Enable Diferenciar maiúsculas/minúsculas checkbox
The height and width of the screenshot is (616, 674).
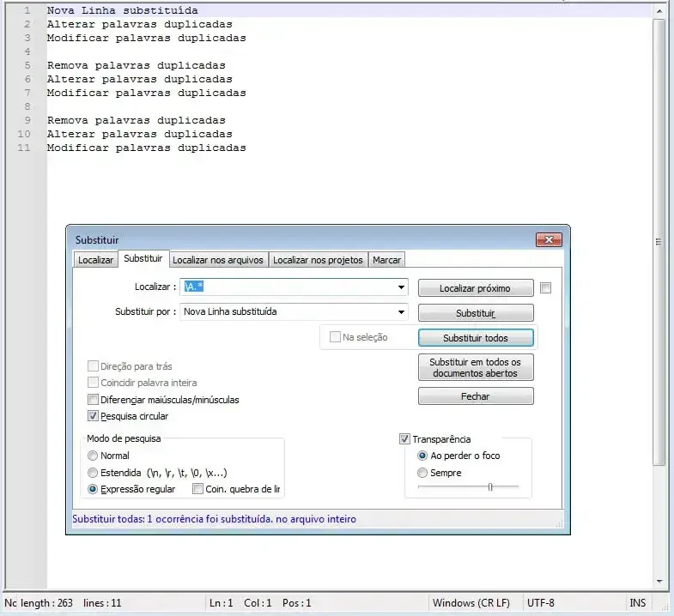pos(94,400)
